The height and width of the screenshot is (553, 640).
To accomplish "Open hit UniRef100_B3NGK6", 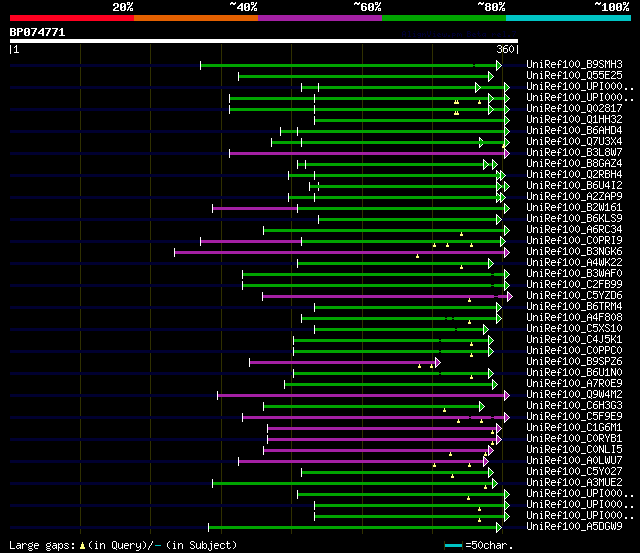I will pos(574,251).
